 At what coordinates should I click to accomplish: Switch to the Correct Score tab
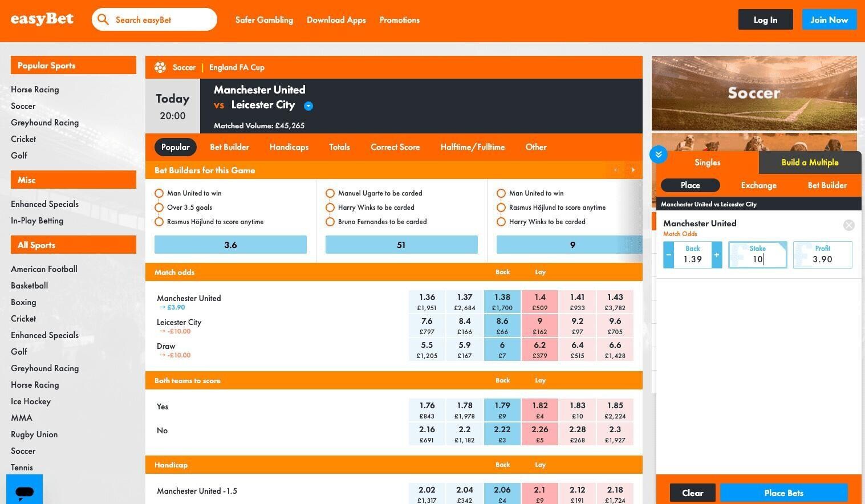[x=395, y=147]
